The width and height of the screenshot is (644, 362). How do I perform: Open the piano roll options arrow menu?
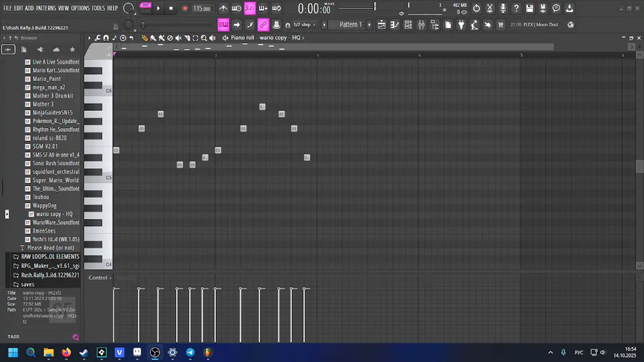89,38
